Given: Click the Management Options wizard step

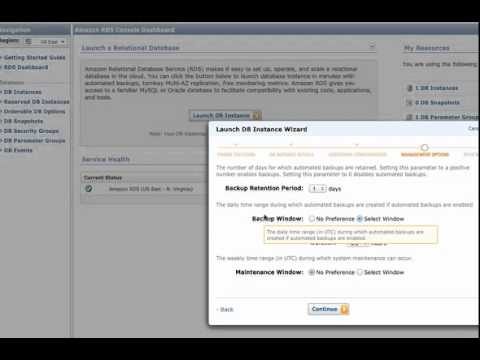Looking at the screenshot, I should (425, 154).
